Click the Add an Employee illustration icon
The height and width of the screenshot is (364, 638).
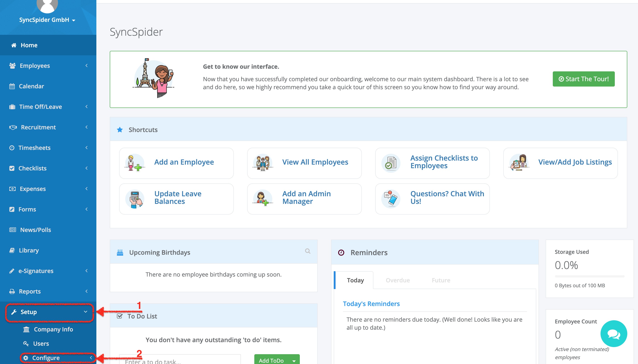click(135, 163)
